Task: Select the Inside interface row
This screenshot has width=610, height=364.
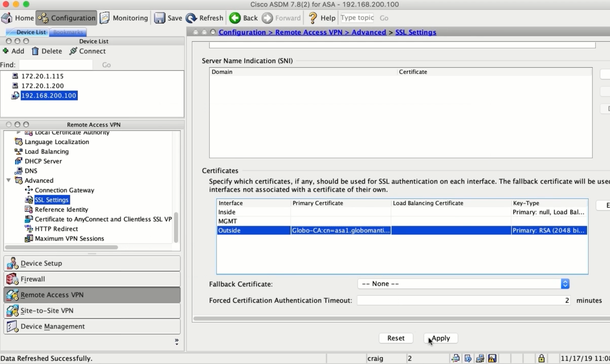Action: (x=402, y=212)
